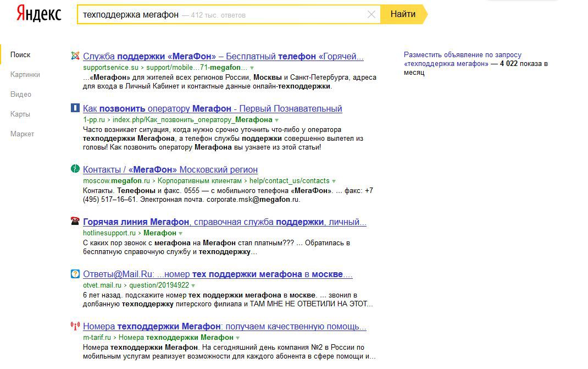Click the supportservice.su result favicon

(x=75, y=56)
